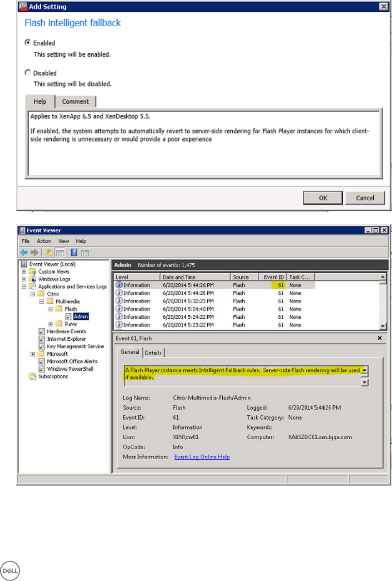Click the Key Management Service log icon
392x581 pixels.
(x=42, y=346)
